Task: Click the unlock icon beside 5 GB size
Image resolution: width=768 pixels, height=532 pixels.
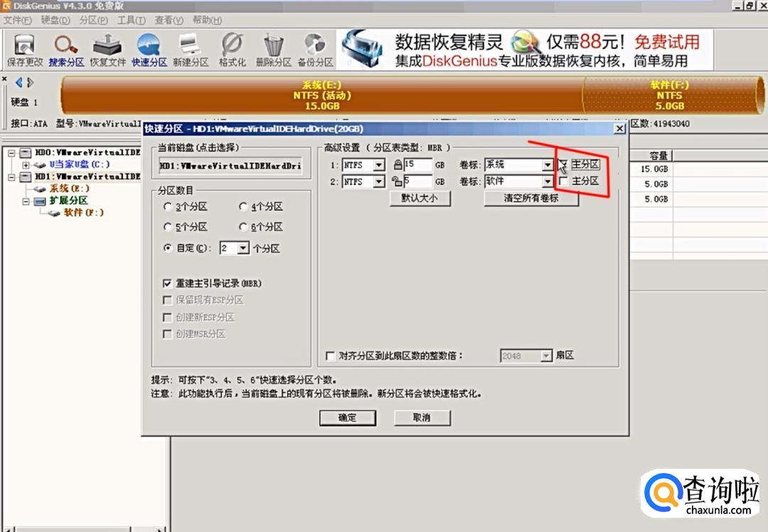Action: click(x=398, y=181)
